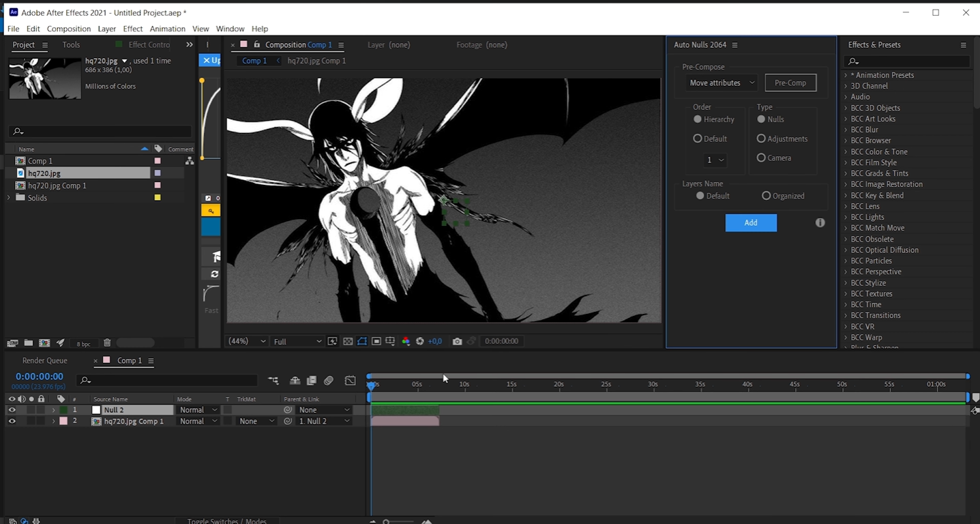This screenshot has width=980, height=524.
Task: Enable motion blur switch in timeline
Action: 329,381
